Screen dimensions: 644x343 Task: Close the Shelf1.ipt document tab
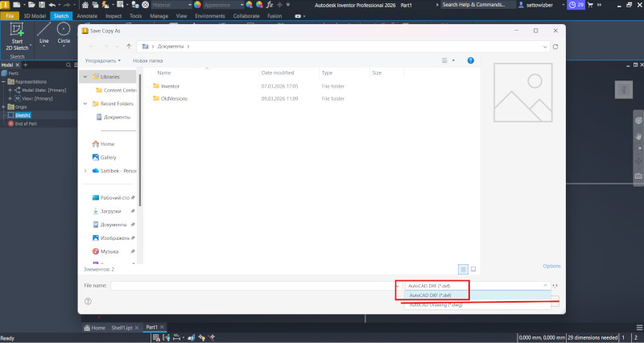[137, 328]
